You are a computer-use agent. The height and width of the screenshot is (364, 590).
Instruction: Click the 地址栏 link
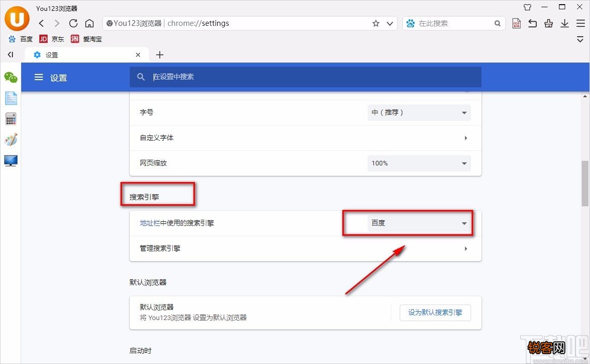point(150,223)
